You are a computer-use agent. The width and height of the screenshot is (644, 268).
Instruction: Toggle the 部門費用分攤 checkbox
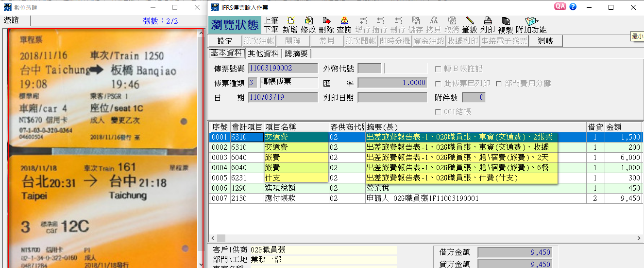(x=499, y=84)
